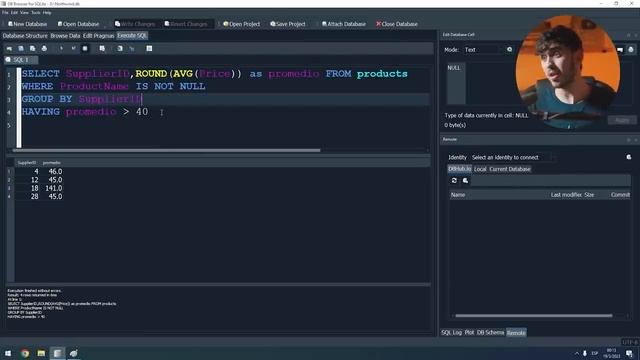Click SupplierID results column header
640x360 pixels.
[x=27, y=163]
